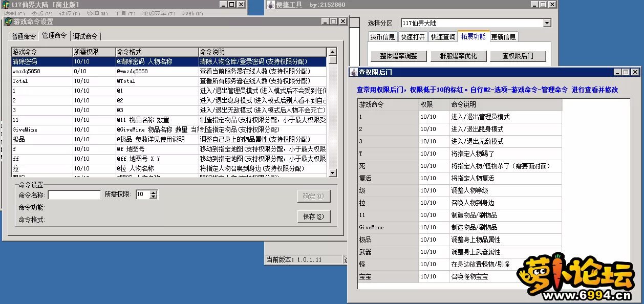
Task: Click the 当前版本: 1.0.1.11 status text
Action: pos(294,259)
